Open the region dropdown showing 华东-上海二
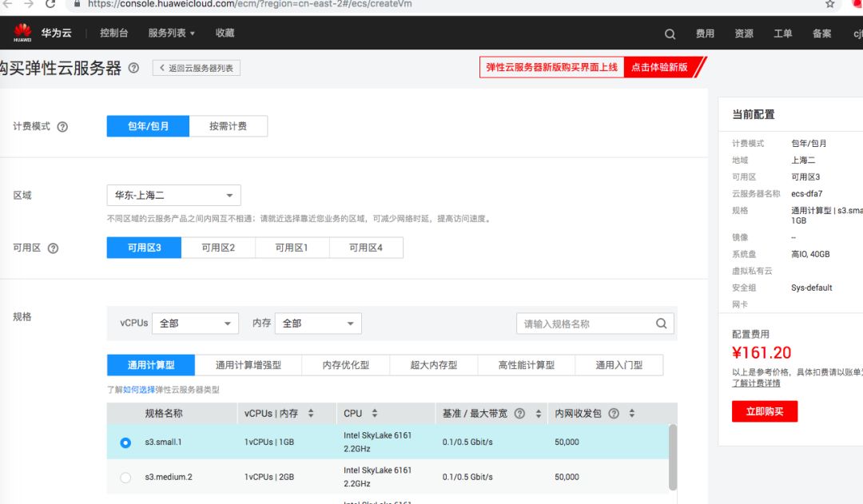 tap(173, 195)
